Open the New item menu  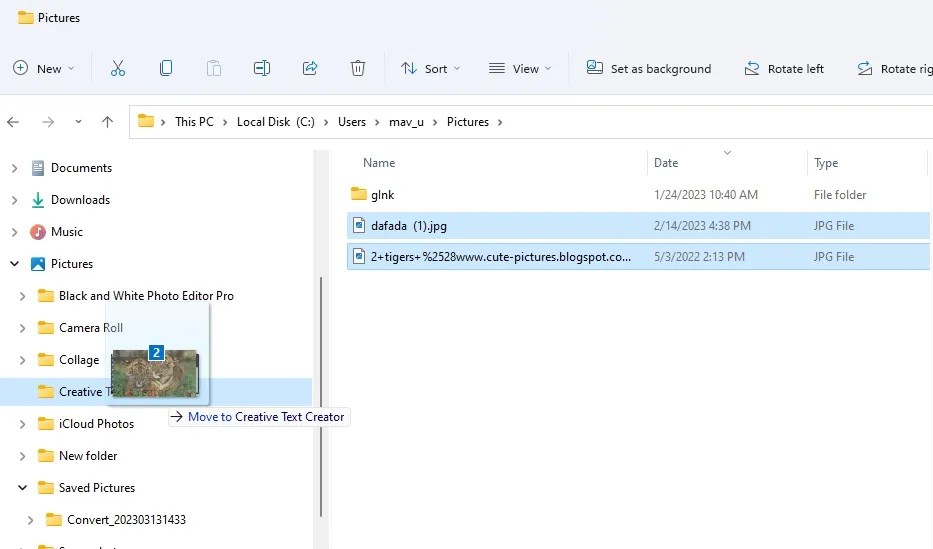[44, 68]
